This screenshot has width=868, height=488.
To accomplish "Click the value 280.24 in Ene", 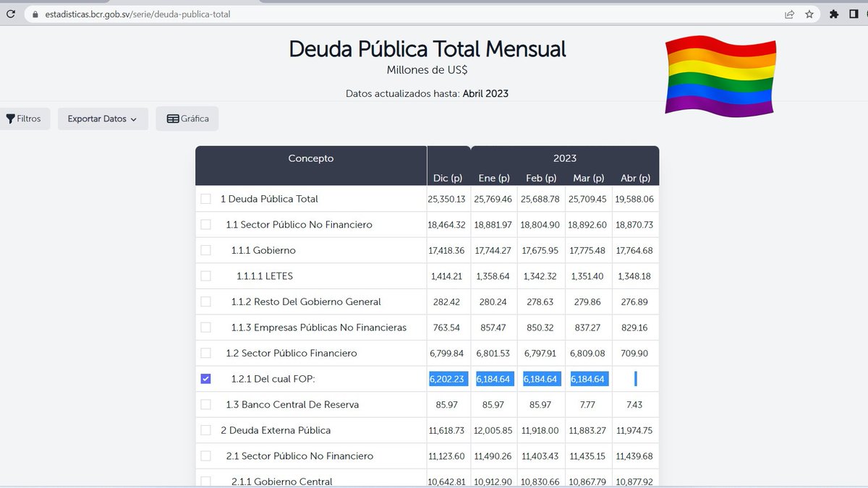I will [x=494, y=301].
